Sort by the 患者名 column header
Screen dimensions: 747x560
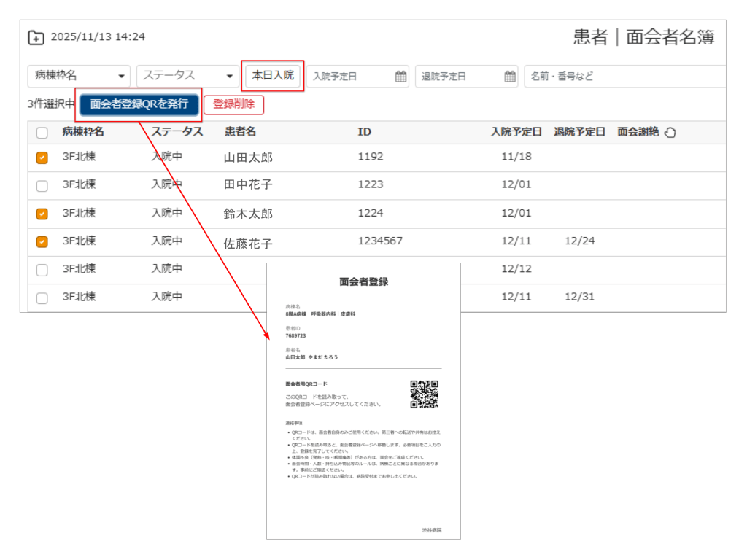[240, 132]
